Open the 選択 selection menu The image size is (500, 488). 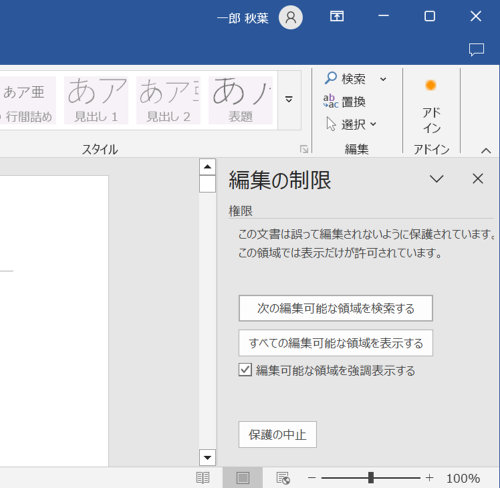pyautogui.click(x=351, y=124)
